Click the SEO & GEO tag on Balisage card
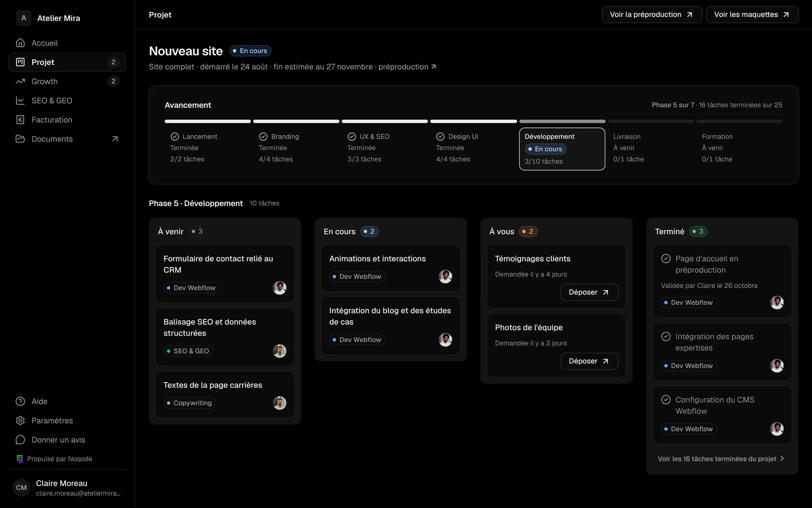Image resolution: width=812 pixels, height=508 pixels. (188, 351)
